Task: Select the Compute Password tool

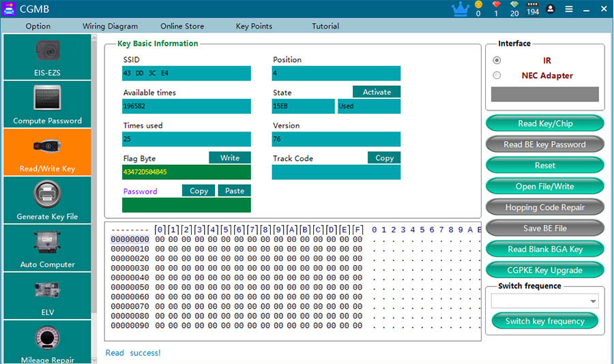Action: coord(47,104)
